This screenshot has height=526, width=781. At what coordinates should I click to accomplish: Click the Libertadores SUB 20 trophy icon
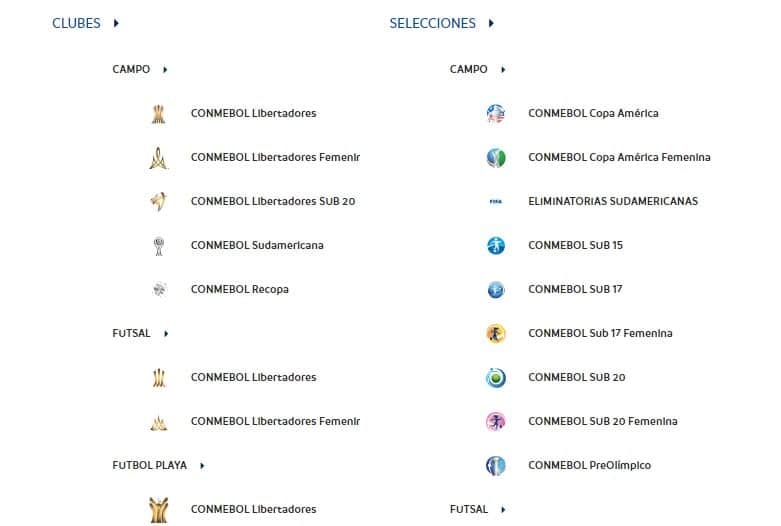click(158, 202)
